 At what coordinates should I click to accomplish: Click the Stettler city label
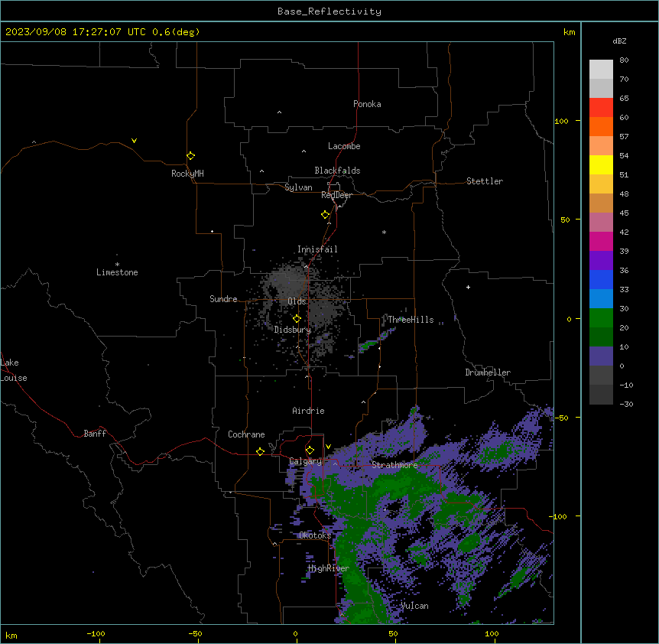tap(485, 181)
